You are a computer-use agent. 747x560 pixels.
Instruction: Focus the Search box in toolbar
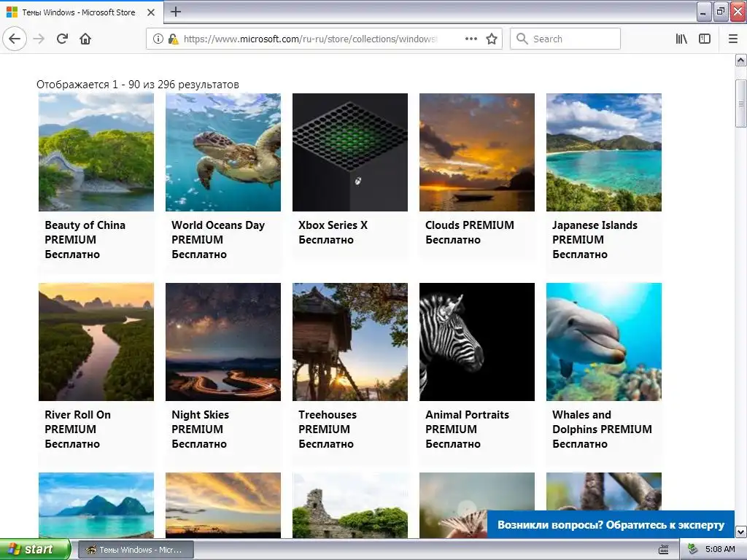[x=565, y=39]
